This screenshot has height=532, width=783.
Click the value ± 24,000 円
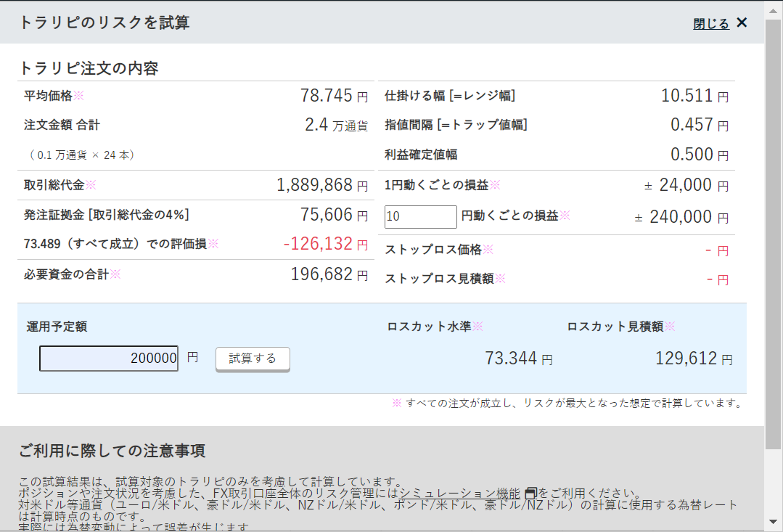[x=686, y=185]
